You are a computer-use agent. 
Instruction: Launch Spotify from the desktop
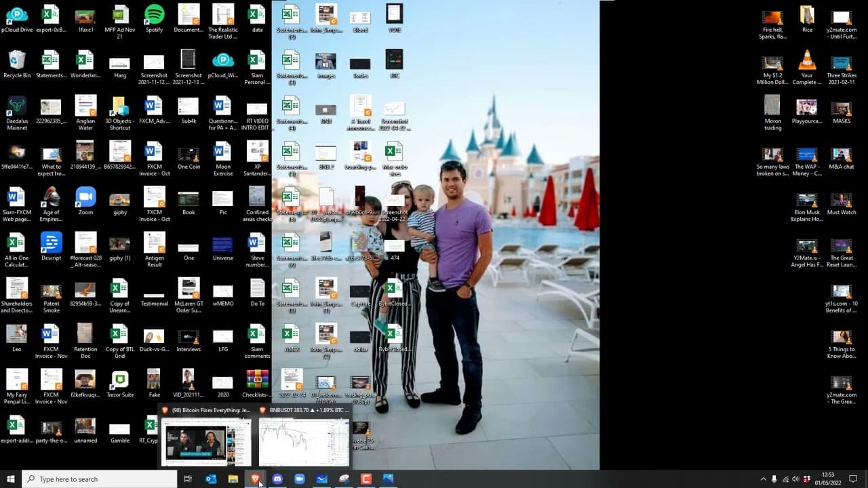point(154,19)
